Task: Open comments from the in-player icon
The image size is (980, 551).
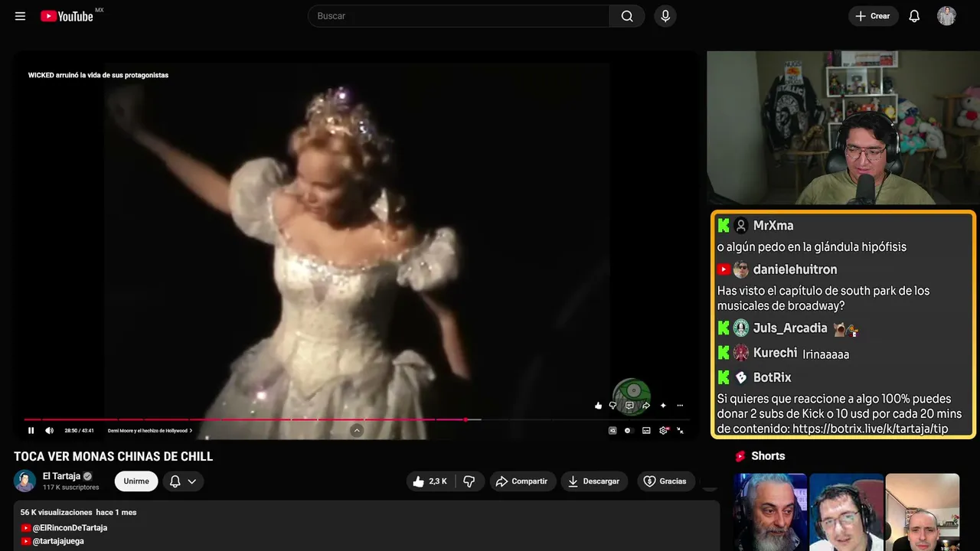Action: coord(629,406)
